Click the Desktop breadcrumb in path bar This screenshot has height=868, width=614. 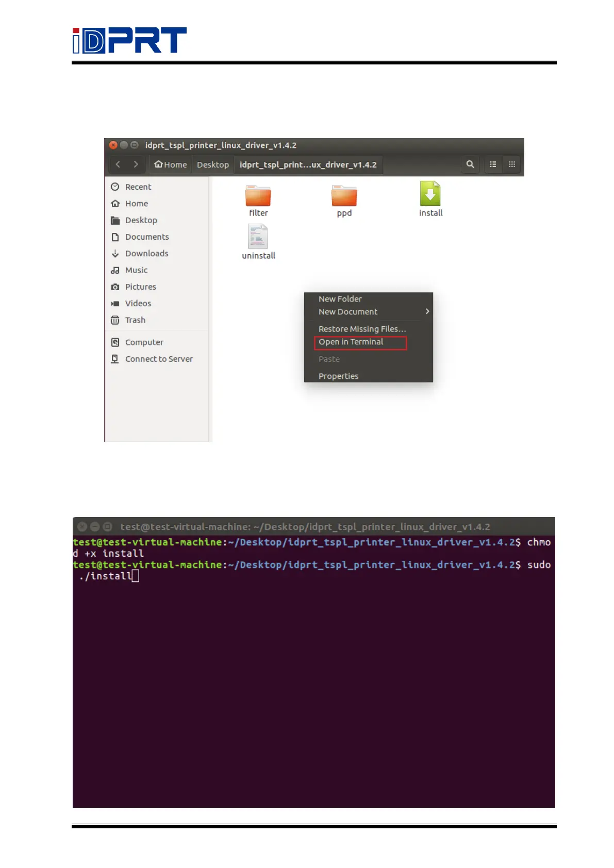pyautogui.click(x=213, y=164)
